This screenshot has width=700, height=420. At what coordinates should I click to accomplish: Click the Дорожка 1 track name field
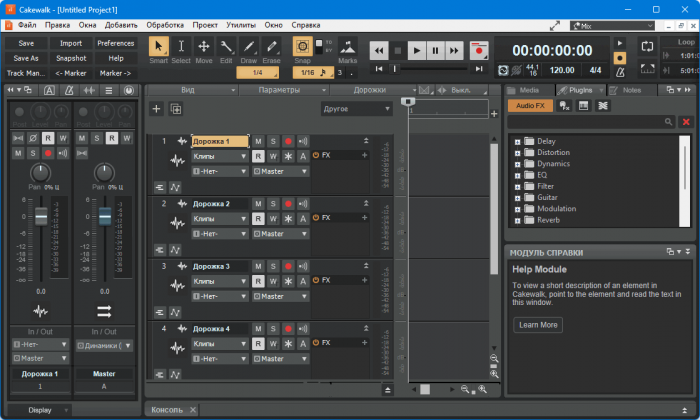pyautogui.click(x=219, y=142)
